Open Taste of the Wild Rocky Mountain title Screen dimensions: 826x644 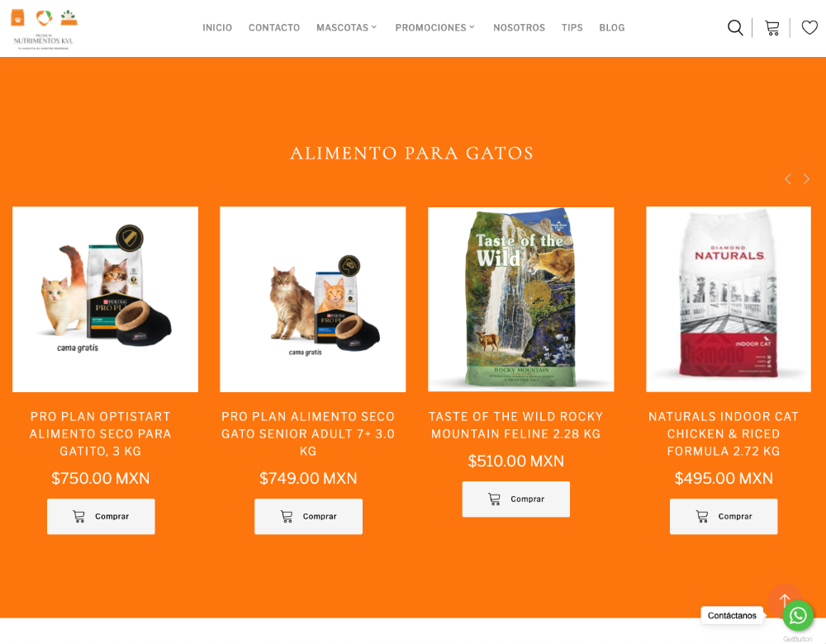(516, 425)
